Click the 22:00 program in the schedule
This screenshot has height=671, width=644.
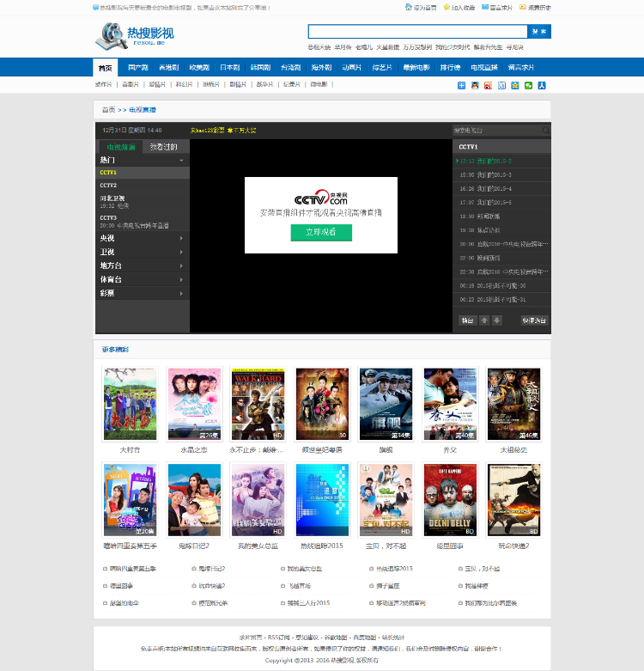(x=501, y=258)
